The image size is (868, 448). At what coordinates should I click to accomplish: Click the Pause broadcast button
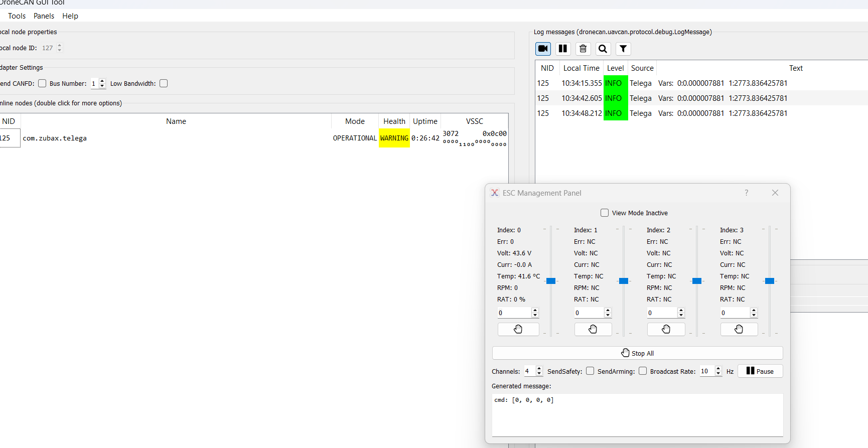[760, 371]
